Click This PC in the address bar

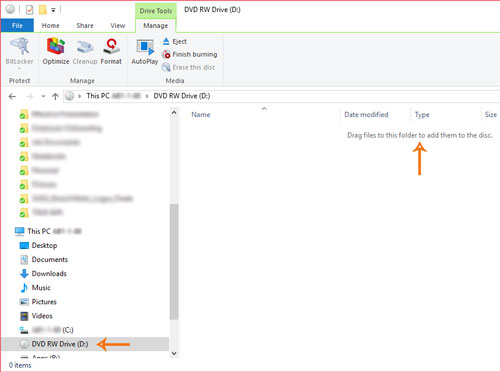click(98, 96)
